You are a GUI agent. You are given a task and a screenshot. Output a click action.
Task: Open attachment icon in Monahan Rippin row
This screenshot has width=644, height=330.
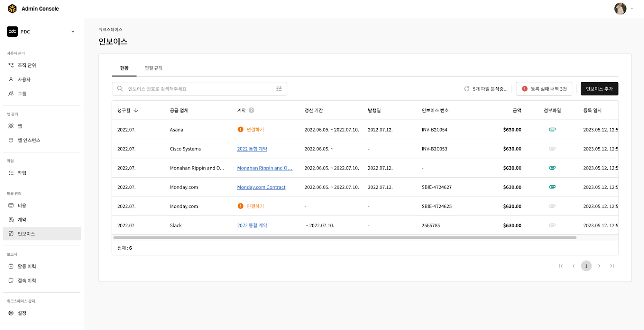coord(552,168)
